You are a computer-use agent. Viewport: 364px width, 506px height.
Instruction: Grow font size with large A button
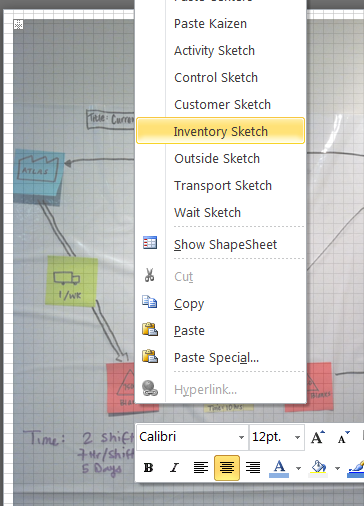coord(318,437)
